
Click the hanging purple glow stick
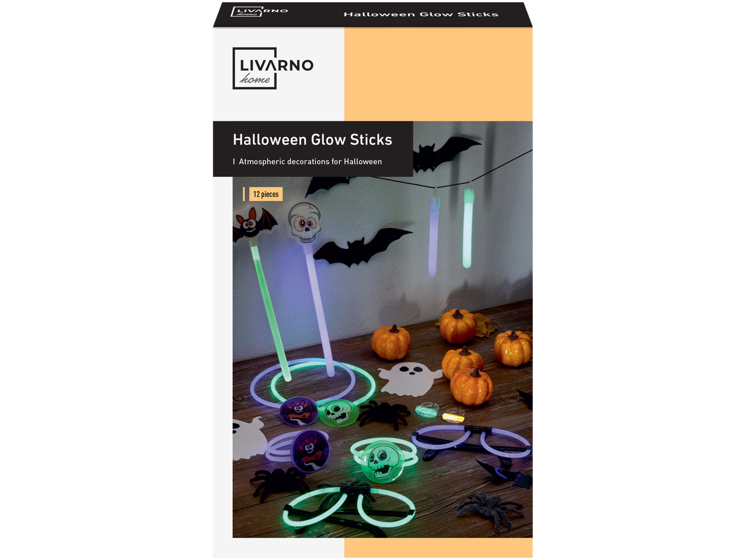pyautogui.click(x=433, y=235)
